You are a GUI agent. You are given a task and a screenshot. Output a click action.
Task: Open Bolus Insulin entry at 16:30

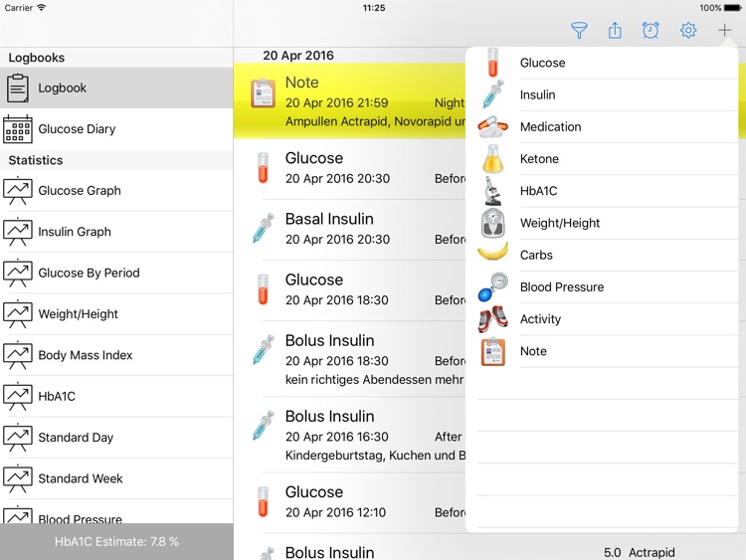[350, 435]
